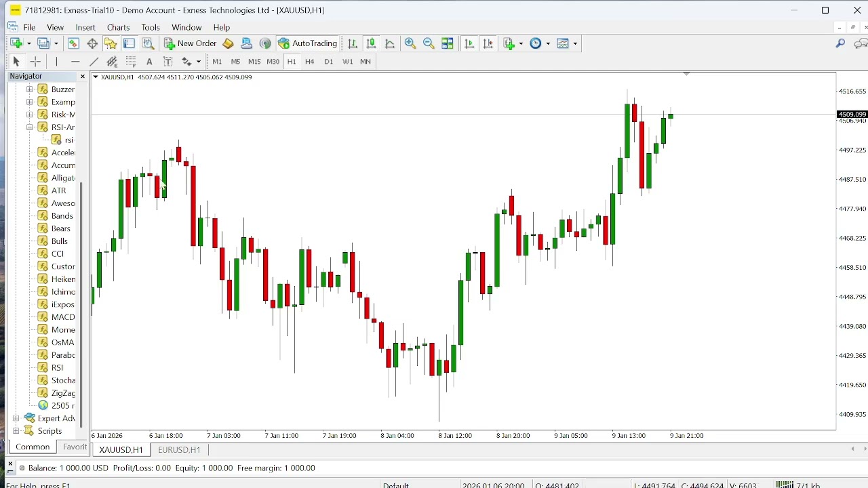
Task: Select the text label tool
Action: pyautogui.click(x=168, y=62)
